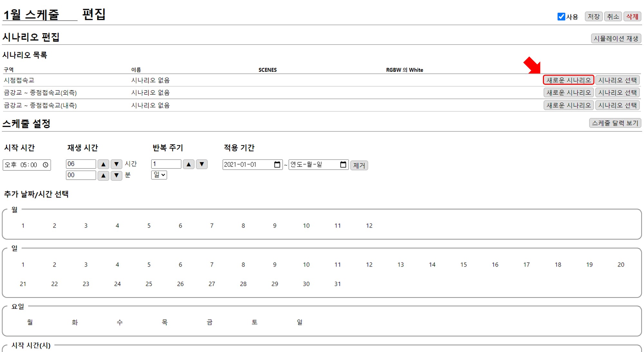
Task: Click the end date field 연도-월-일
Action: (x=318, y=165)
